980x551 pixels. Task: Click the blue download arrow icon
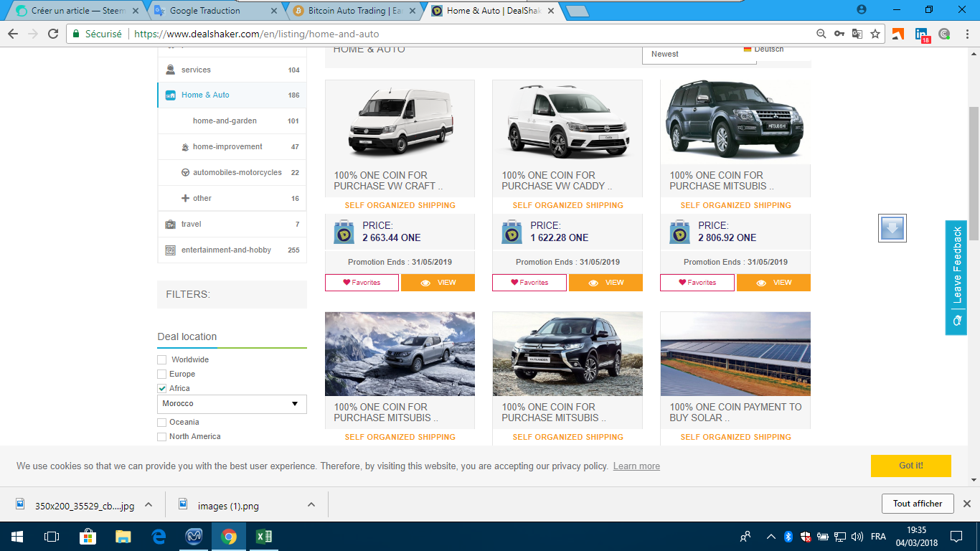892,228
